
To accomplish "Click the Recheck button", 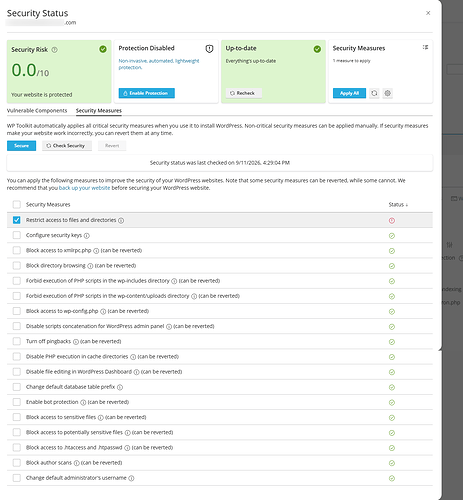I will click(x=244, y=93).
